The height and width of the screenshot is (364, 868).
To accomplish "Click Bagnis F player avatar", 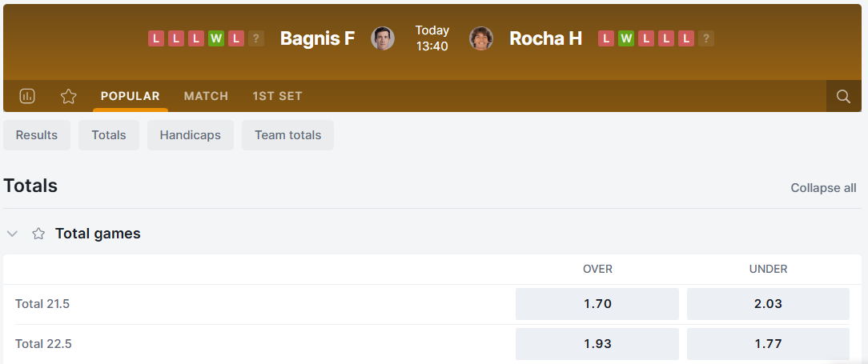I will point(383,38).
